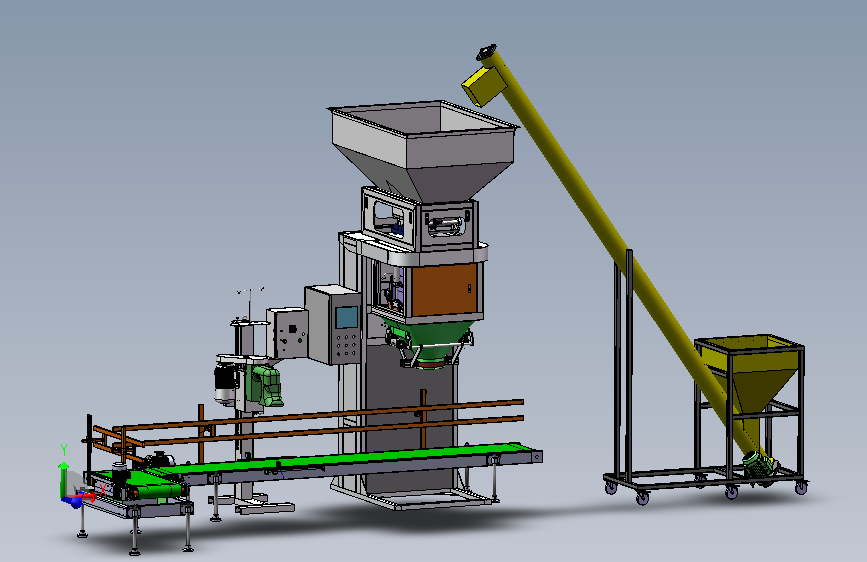Viewport: 867px width, 562px height.
Task: Click the green Y axis of the triad
Action: (63, 479)
